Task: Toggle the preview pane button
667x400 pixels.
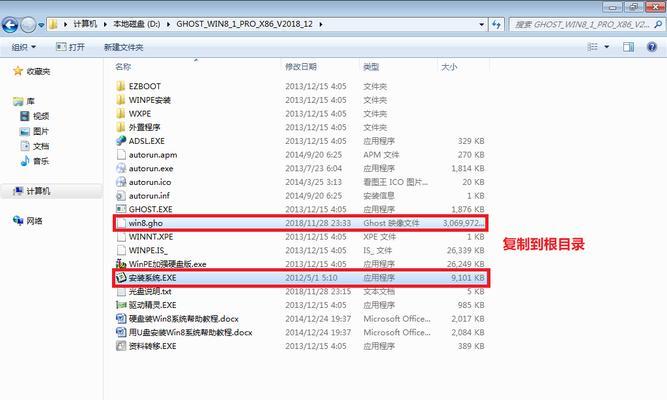Action: (x=628, y=47)
